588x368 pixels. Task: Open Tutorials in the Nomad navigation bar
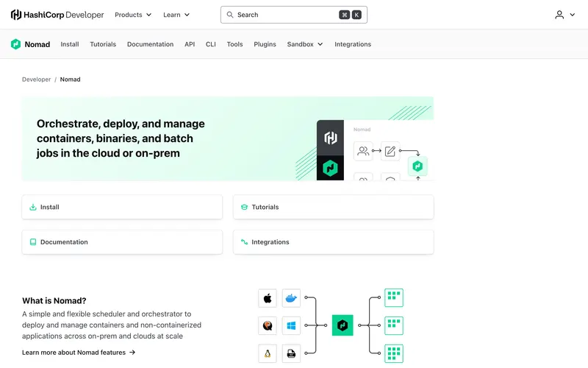click(103, 44)
